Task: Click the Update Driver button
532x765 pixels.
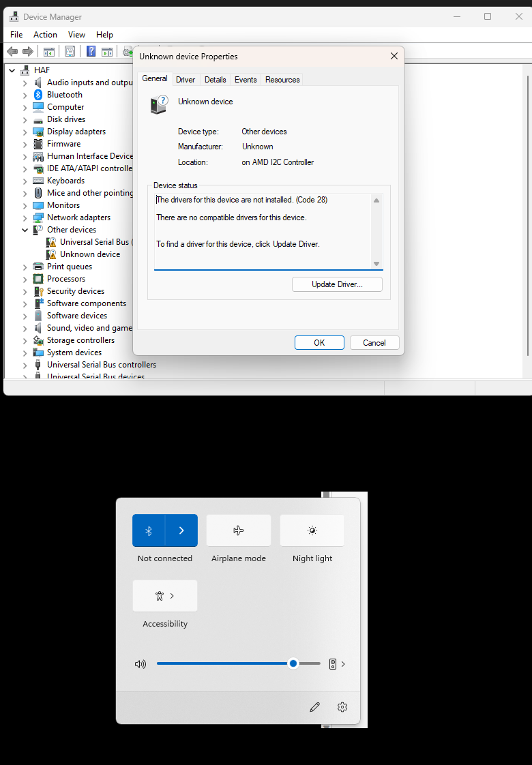Action: click(x=337, y=284)
